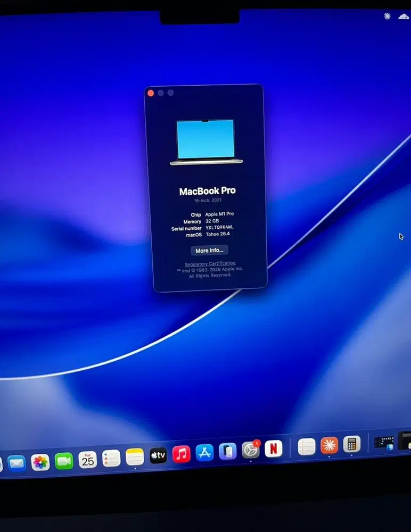Click the "macOS" label
The height and width of the screenshot is (532, 411).
point(194,235)
